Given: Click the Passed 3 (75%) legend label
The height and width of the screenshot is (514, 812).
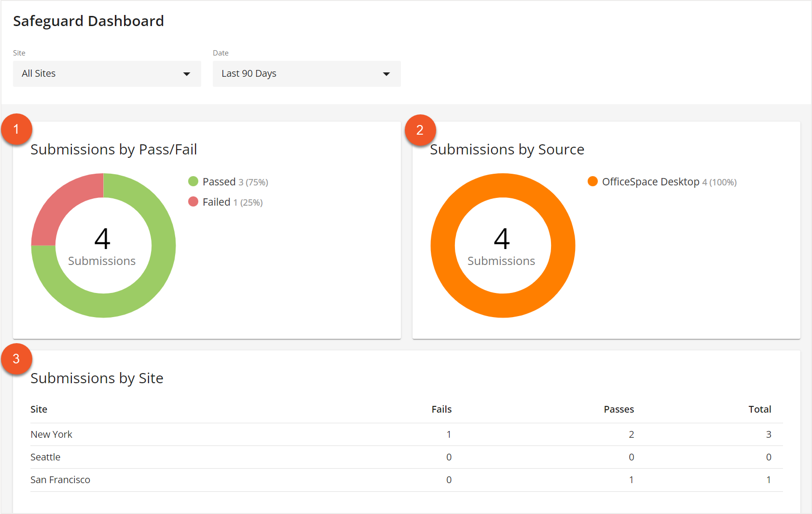Looking at the screenshot, I should tap(235, 182).
